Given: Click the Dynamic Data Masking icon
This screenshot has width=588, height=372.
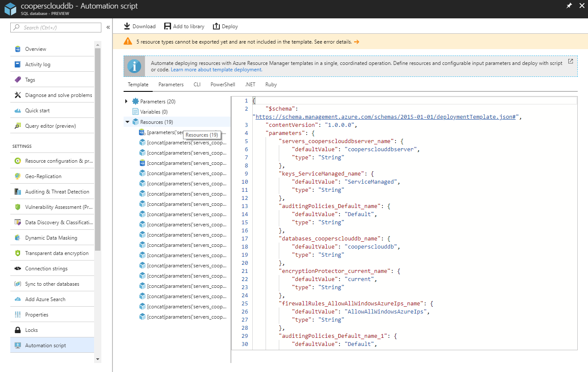Looking at the screenshot, I should pyautogui.click(x=18, y=238).
